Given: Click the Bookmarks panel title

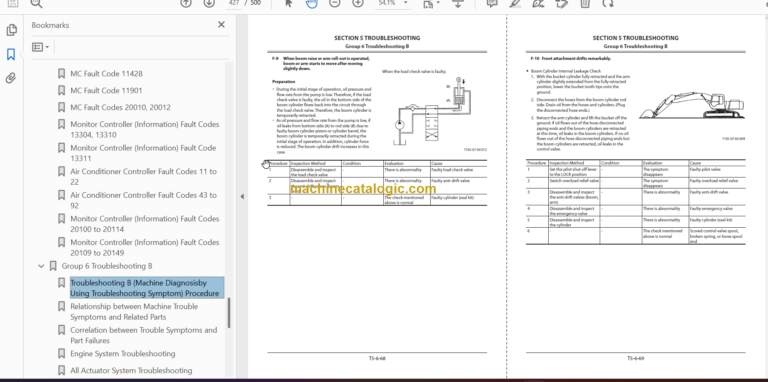Looking at the screenshot, I should pos(50,25).
